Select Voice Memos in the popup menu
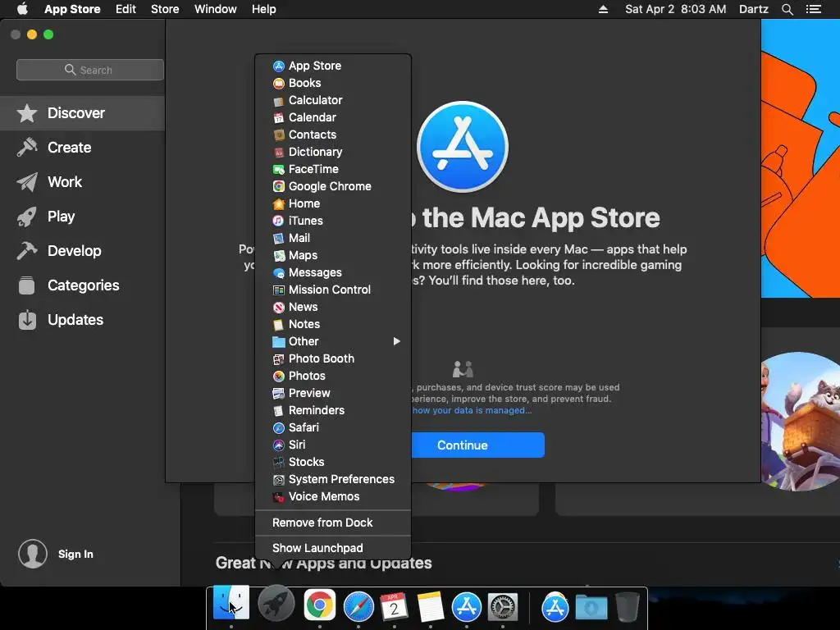Screen dimensions: 840x630 click(333, 496)
